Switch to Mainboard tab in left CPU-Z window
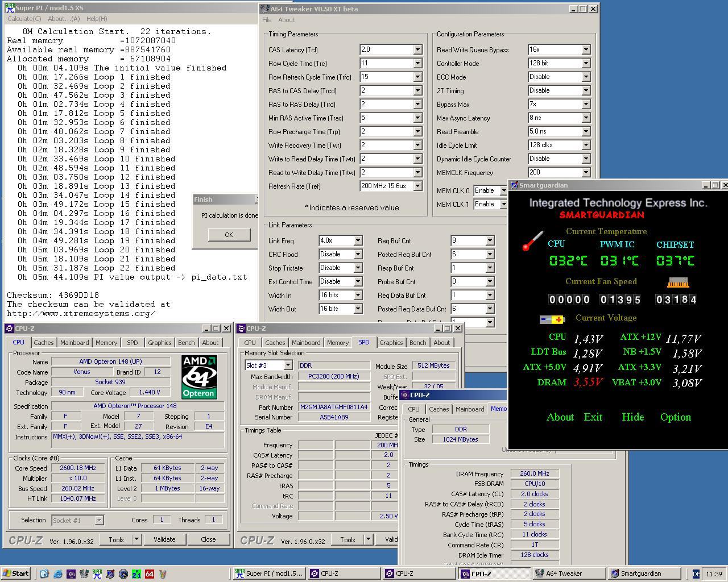Viewport: 728px width, 582px height. 75,343
